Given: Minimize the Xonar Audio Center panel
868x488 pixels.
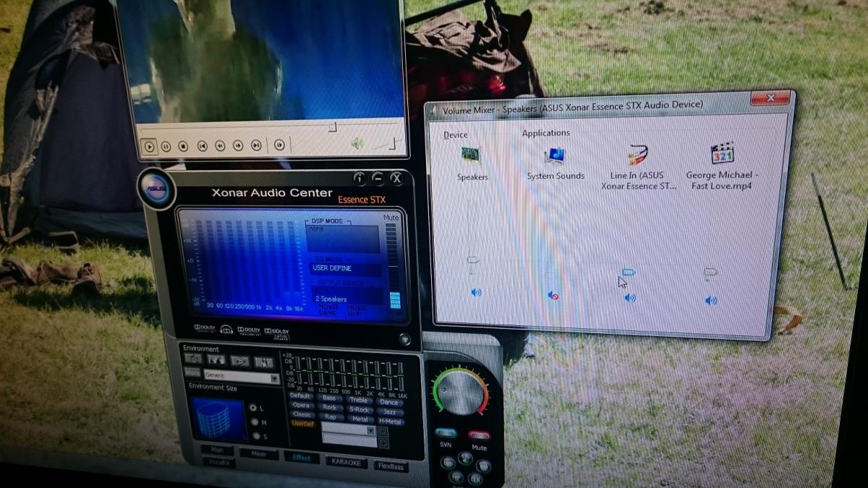Looking at the screenshot, I should 378,178.
